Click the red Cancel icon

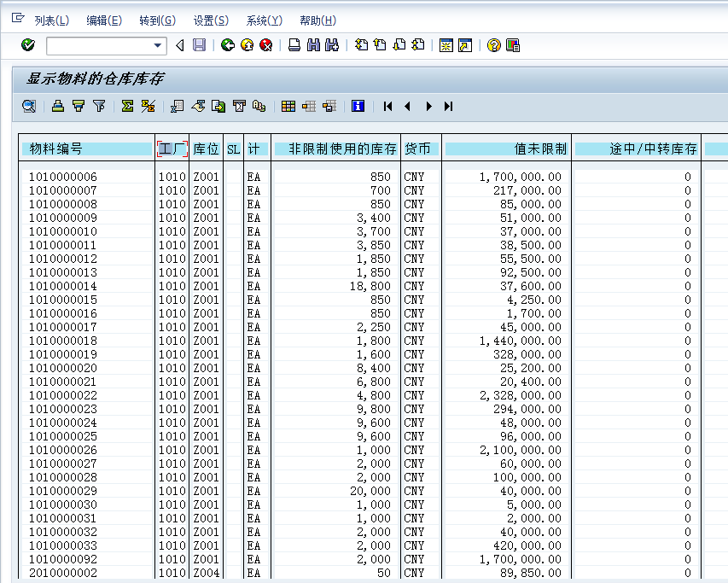click(265, 45)
